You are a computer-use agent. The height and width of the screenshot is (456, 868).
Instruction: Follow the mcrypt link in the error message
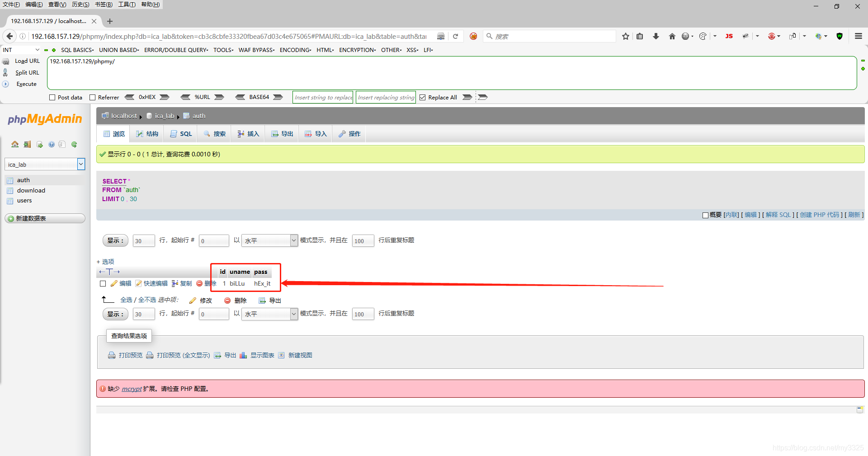click(132, 389)
